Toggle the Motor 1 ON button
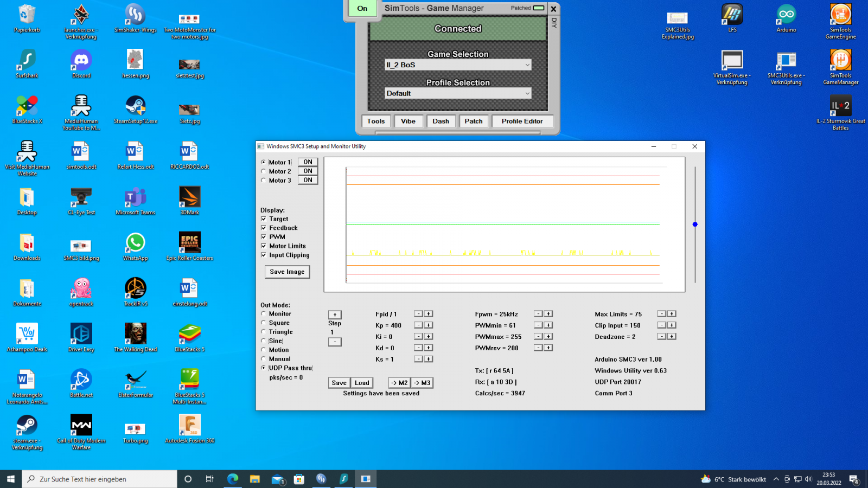 [x=308, y=162]
